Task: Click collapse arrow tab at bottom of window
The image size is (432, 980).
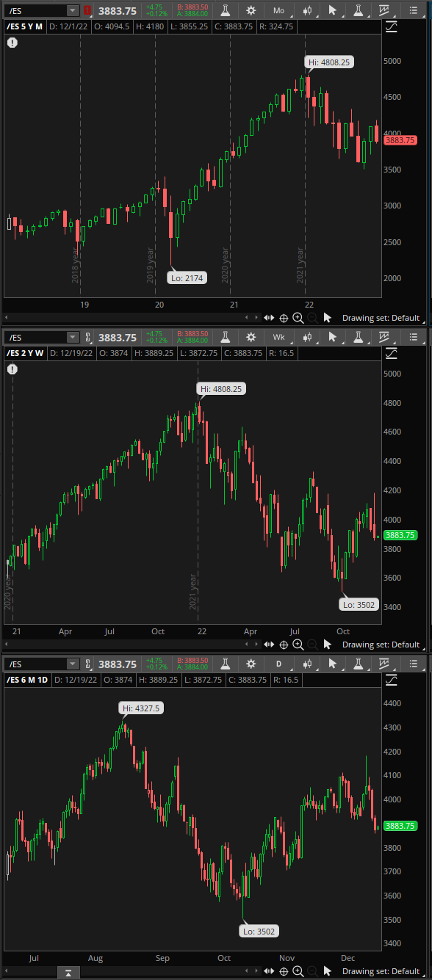Action: [67, 973]
